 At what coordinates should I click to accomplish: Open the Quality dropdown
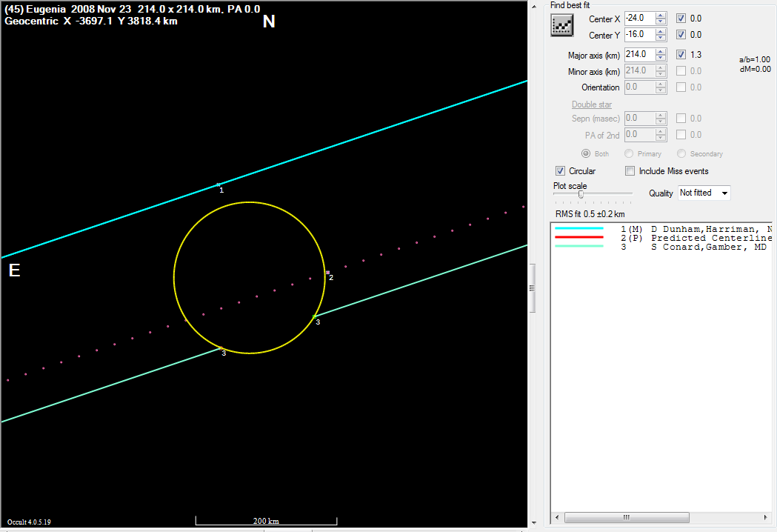[x=704, y=193]
